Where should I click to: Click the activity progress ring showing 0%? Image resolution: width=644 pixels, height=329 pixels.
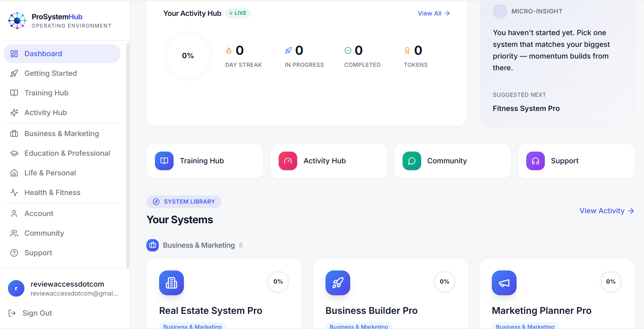tap(188, 56)
